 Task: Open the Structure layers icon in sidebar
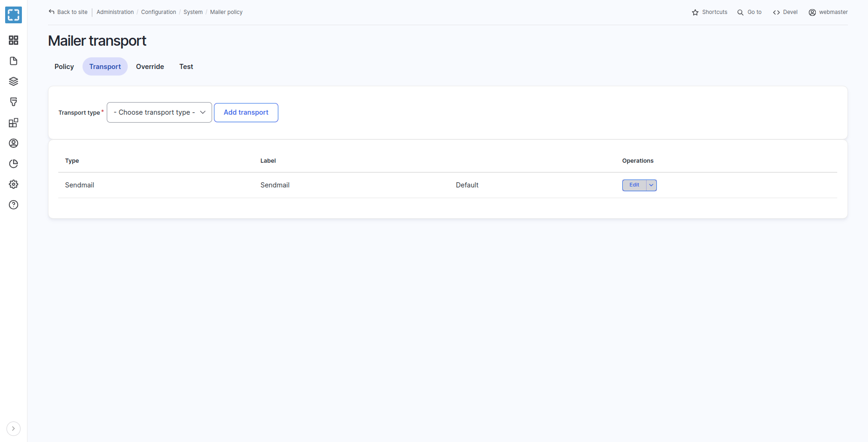tap(14, 82)
